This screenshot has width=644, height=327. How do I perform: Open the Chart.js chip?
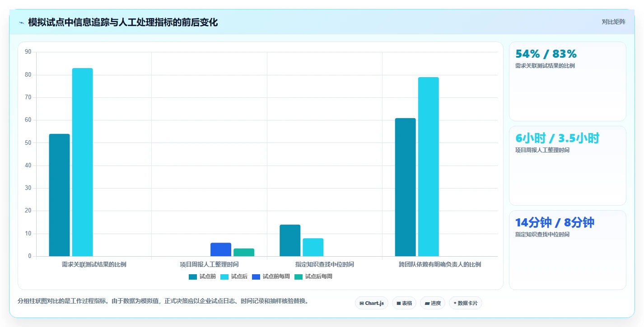pos(371,303)
